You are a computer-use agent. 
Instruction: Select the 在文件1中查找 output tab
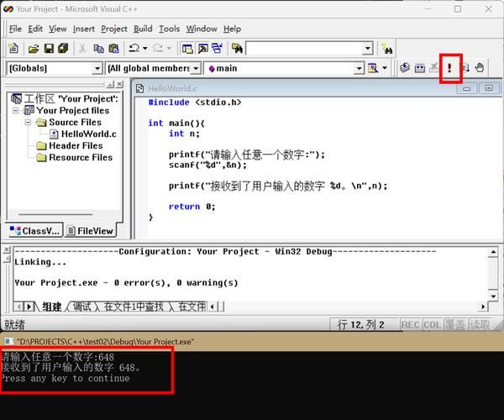(x=134, y=307)
